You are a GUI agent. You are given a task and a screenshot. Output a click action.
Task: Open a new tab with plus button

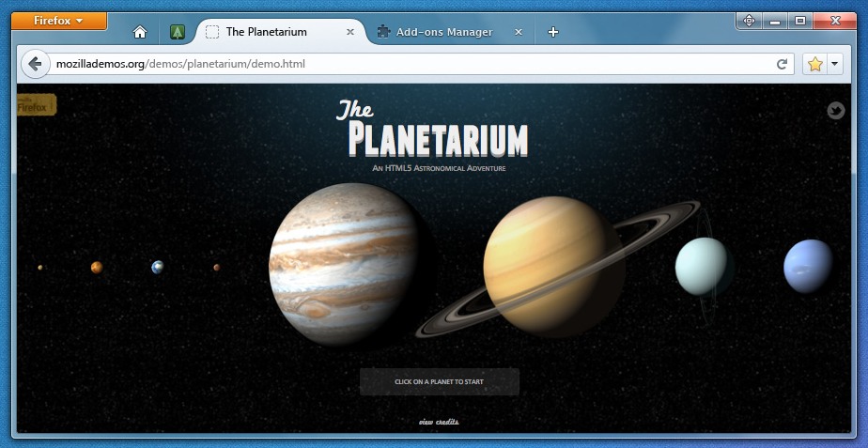(x=553, y=32)
